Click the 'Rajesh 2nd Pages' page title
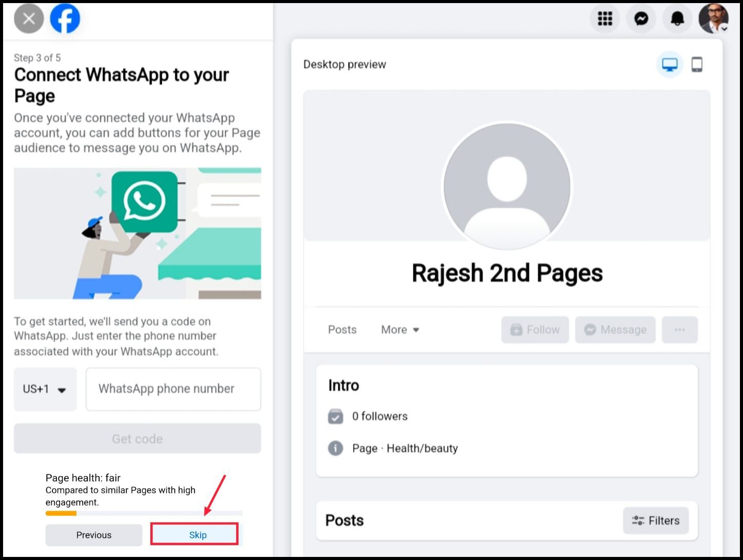743x560 pixels. click(x=507, y=273)
